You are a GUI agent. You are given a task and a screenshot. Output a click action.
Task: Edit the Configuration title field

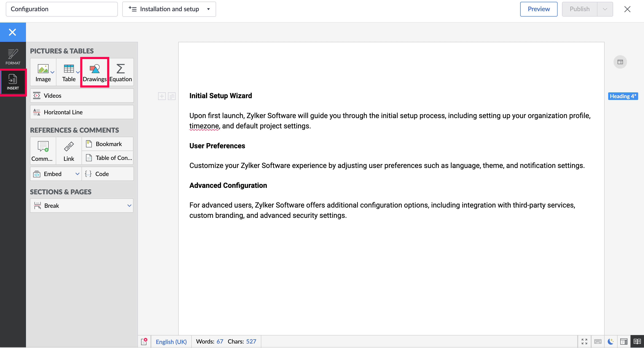[62, 9]
